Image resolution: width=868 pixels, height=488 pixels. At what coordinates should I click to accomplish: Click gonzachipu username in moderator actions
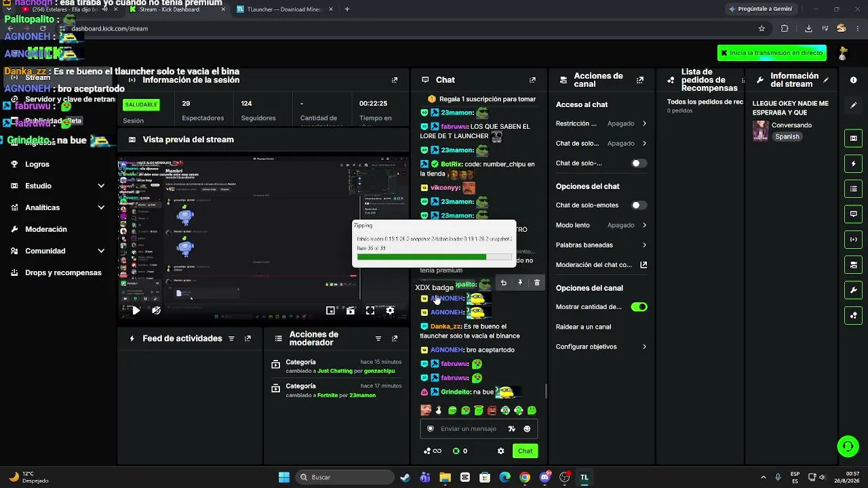(x=379, y=371)
